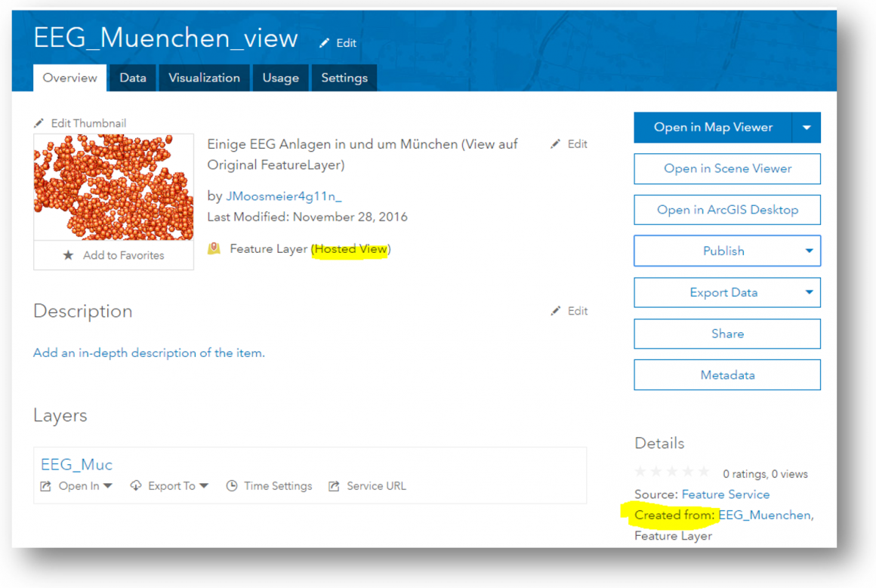The width and height of the screenshot is (876, 588).
Task: Click the Edit Thumbnail pencil icon
Action: pos(39,123)
